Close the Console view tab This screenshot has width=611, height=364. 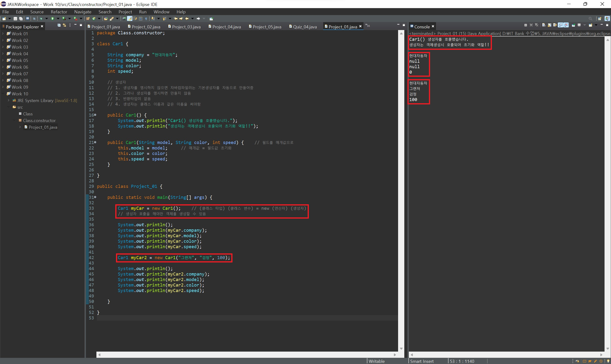point(433,26)
